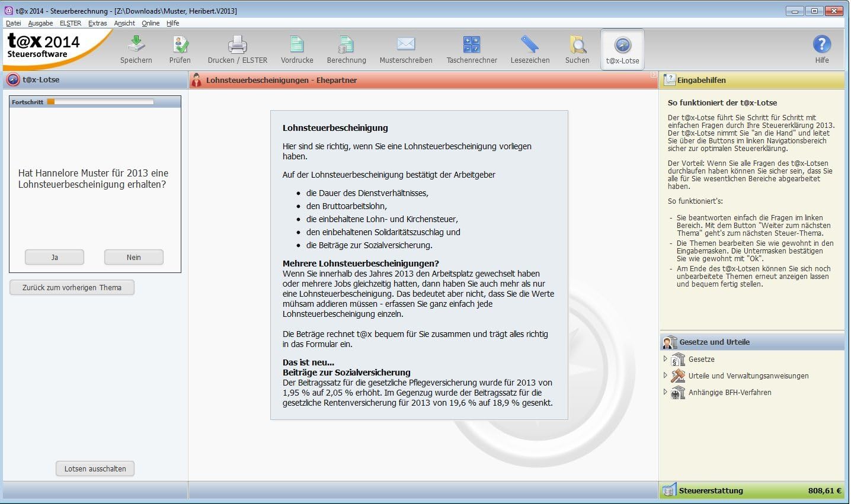The image size is (851, 504).
Task: Click the Fortschritt progress bar
Action: [x=100, y=102]
